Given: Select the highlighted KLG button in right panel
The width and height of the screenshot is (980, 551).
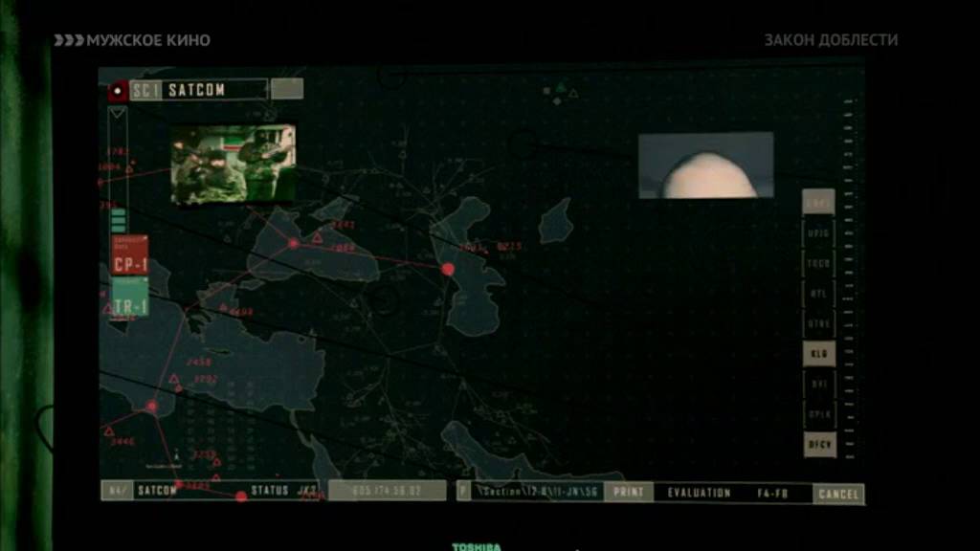Looking at the screenshot, I should pyautogui.click(x=819, y=354).
